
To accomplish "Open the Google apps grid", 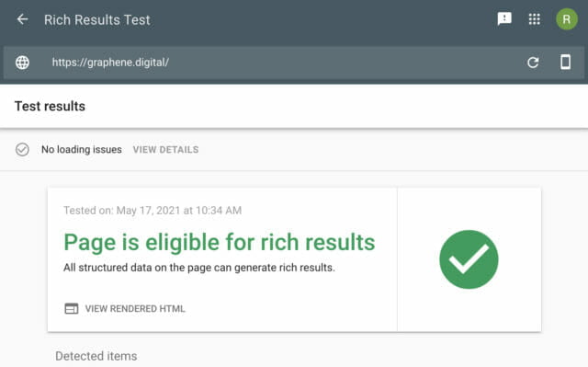I will [x=535, y=19].
